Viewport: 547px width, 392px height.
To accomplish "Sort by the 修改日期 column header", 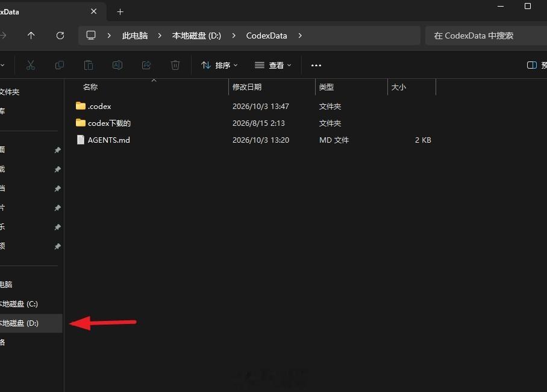I will point(247,87).
